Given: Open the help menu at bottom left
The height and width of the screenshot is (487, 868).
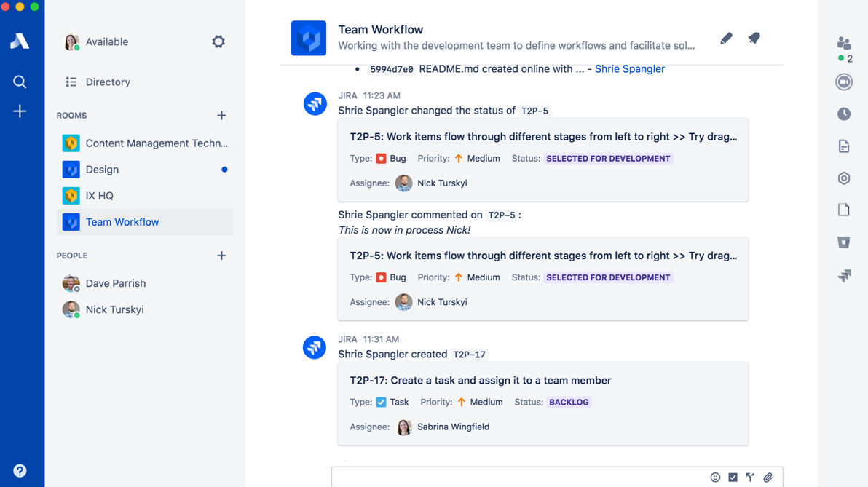Looking at the screenshot, I should [20, 470].
